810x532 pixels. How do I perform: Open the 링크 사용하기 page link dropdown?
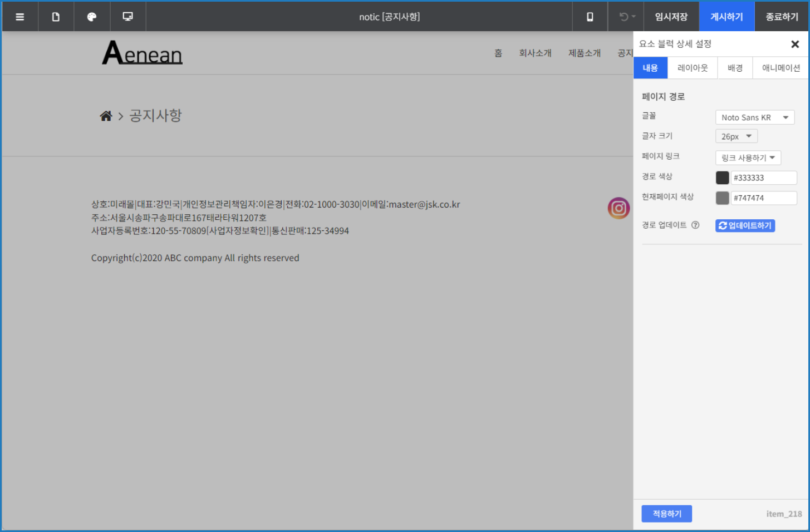pyautogui.click(x=748, y=157)
